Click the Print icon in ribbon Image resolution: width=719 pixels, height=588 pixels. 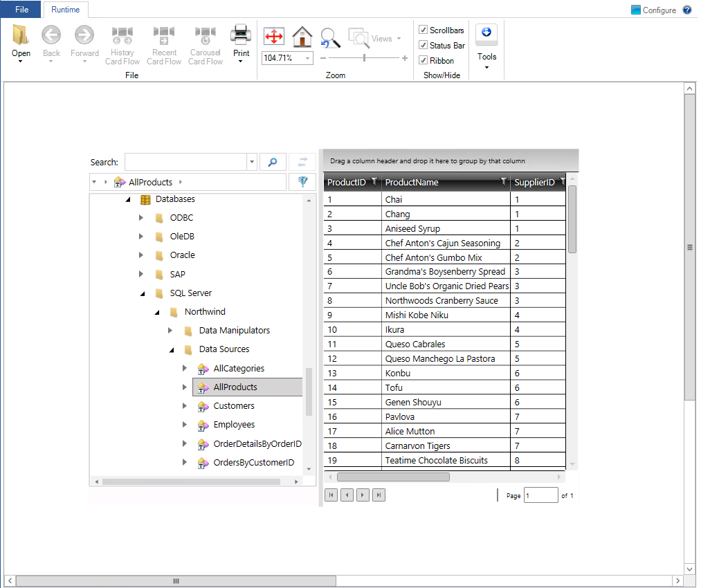click(241, 34)
